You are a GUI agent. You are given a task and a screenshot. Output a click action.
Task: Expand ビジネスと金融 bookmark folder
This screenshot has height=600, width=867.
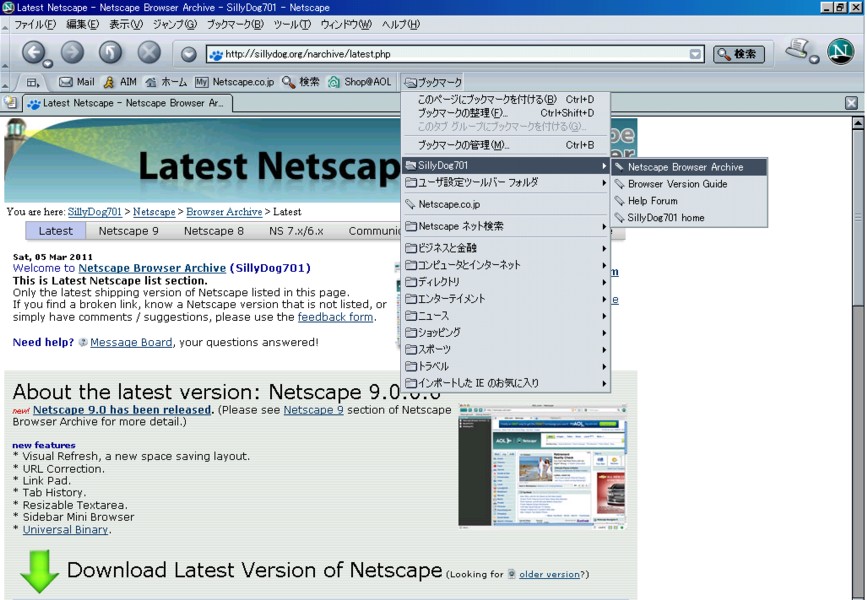tap(505, 248)
